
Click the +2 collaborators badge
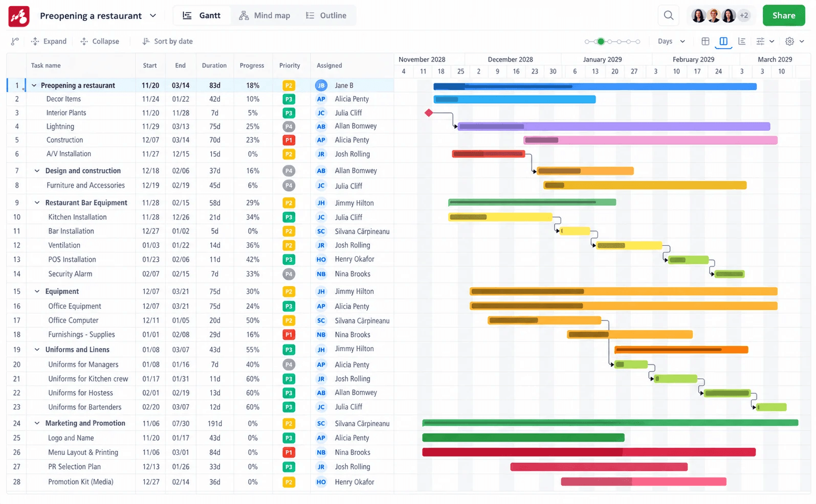click(x=744, y=15)
